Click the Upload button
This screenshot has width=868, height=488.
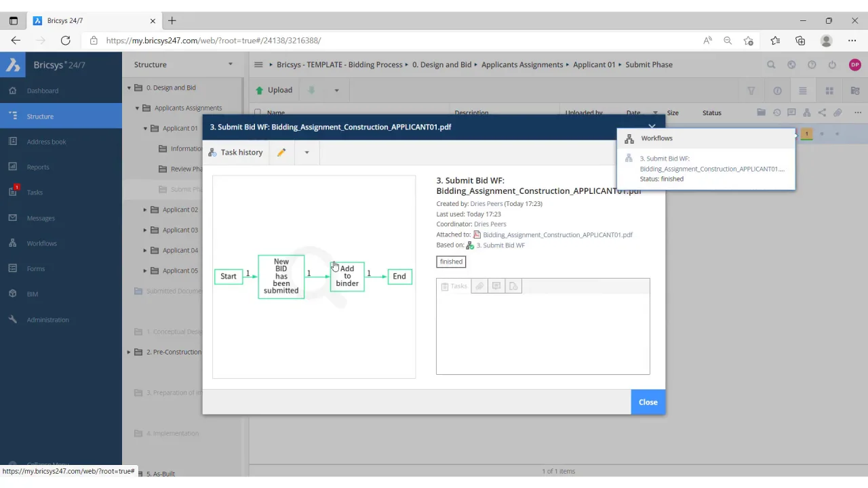[273, 90]
